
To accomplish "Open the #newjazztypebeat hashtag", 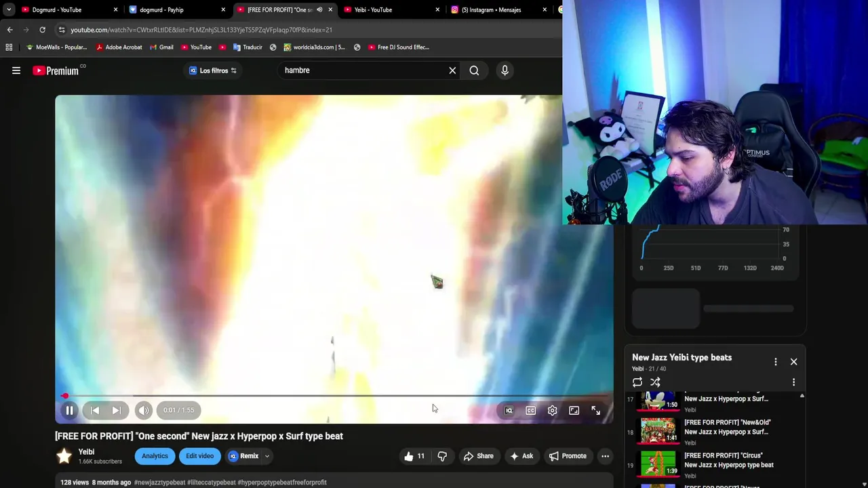I will (159, 483).
